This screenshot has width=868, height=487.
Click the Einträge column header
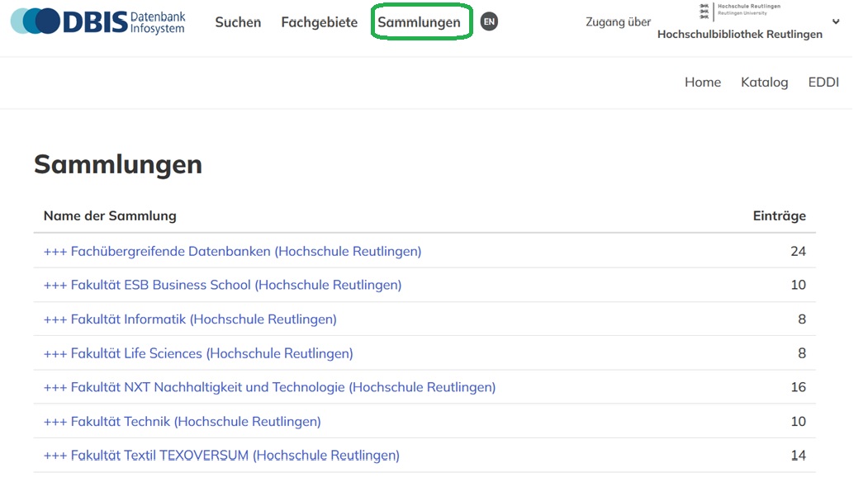pyautogui.click(x=779, y=216)
